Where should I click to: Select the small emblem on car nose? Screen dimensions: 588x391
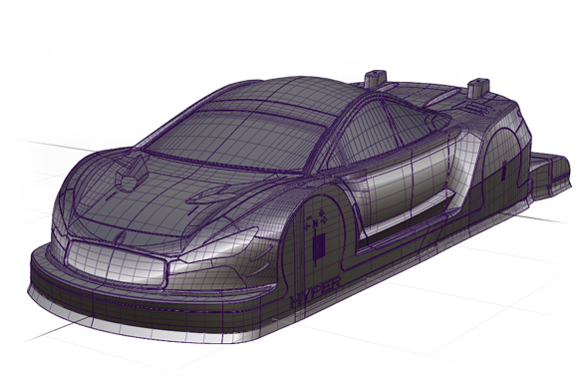[122, 236]
